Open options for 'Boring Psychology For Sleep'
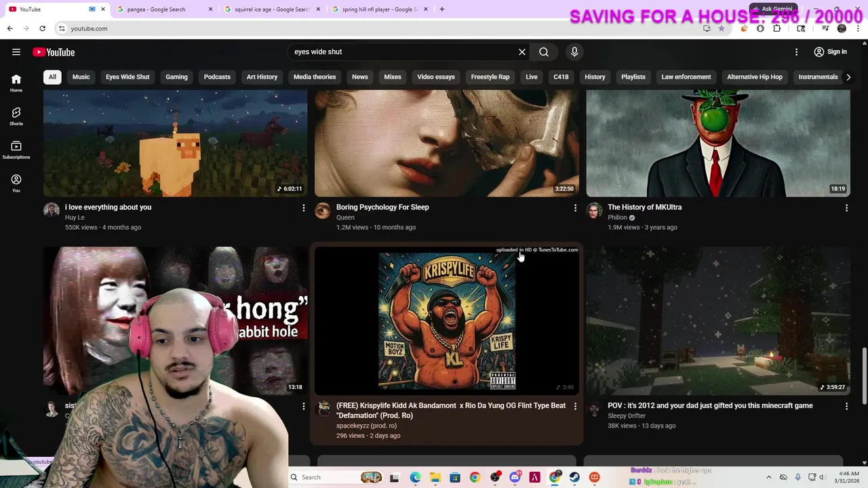Screen dimensions: 868x488 (575, 207)
